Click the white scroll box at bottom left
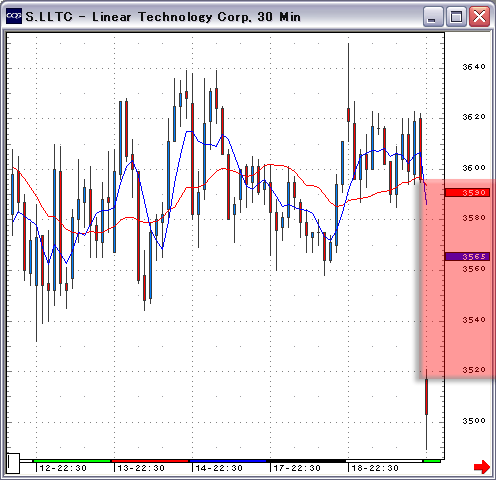 click(x=13, y=463)
